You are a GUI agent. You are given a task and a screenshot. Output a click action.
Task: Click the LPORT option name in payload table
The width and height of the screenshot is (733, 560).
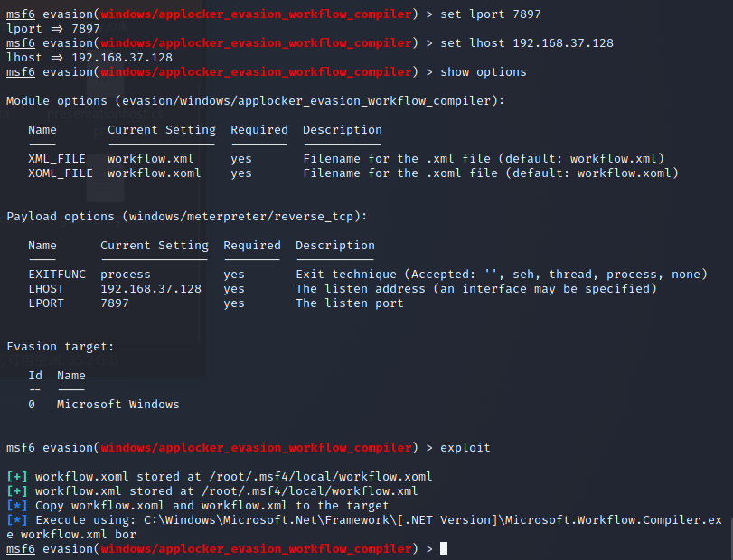pyautogui.click(x=46, y=303)
